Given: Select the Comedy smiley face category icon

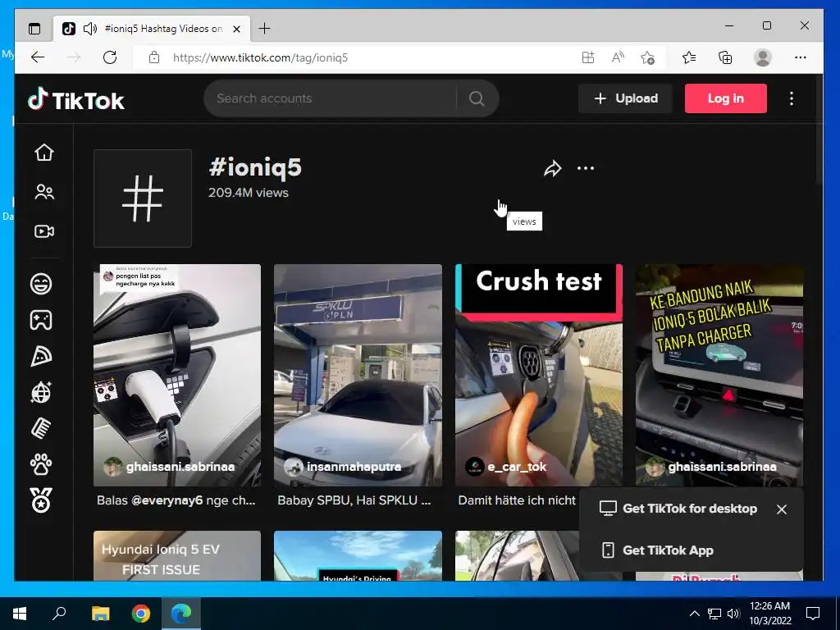Looking at the screenshot, I should coord(41,283).
